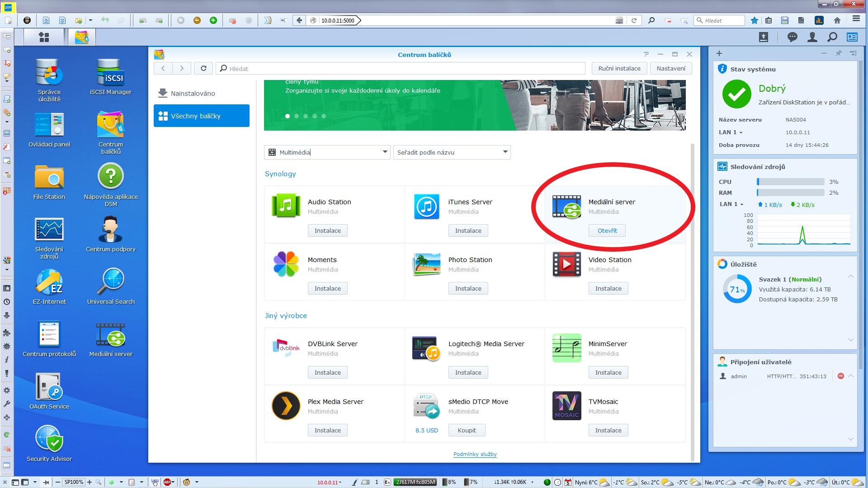Select Všechny balíčky sidebar tab
Image resolution: width=868 pixels, height=488 pixels.
click(202, 116)
